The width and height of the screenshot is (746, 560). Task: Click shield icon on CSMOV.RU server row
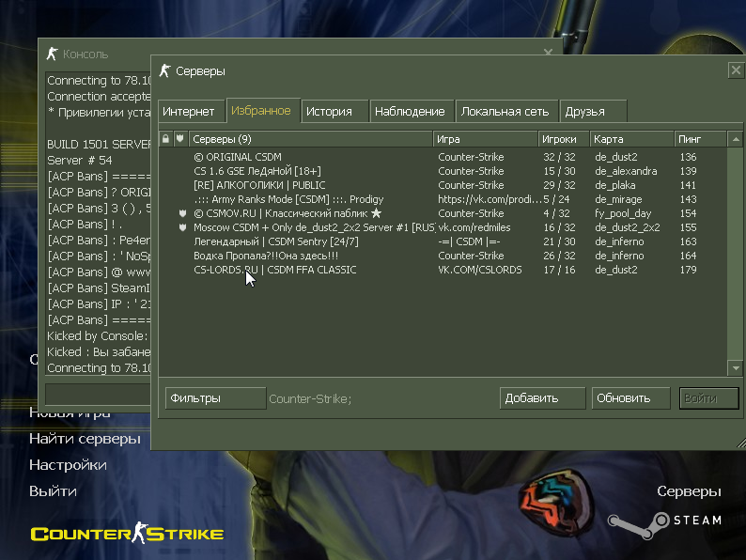coord(182,213)
